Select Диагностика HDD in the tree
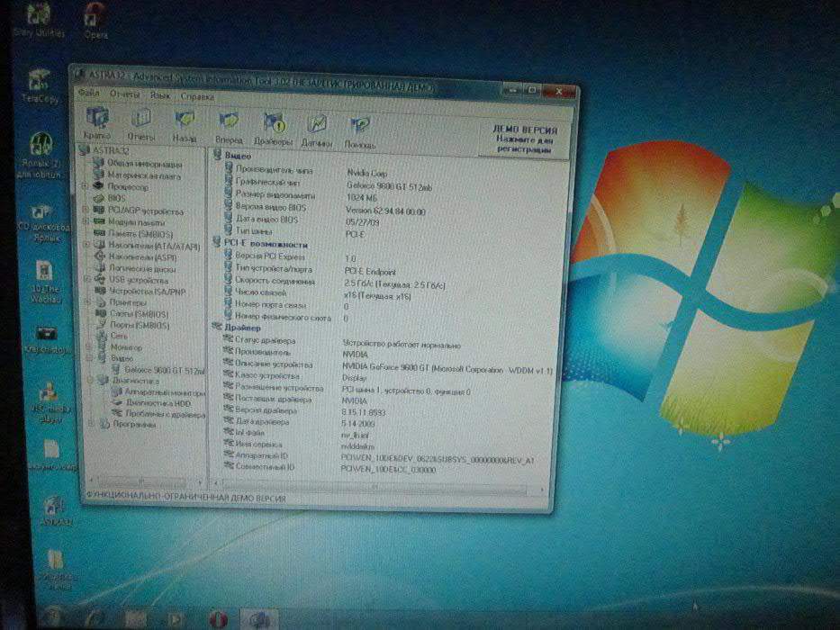 coord(158,403)
